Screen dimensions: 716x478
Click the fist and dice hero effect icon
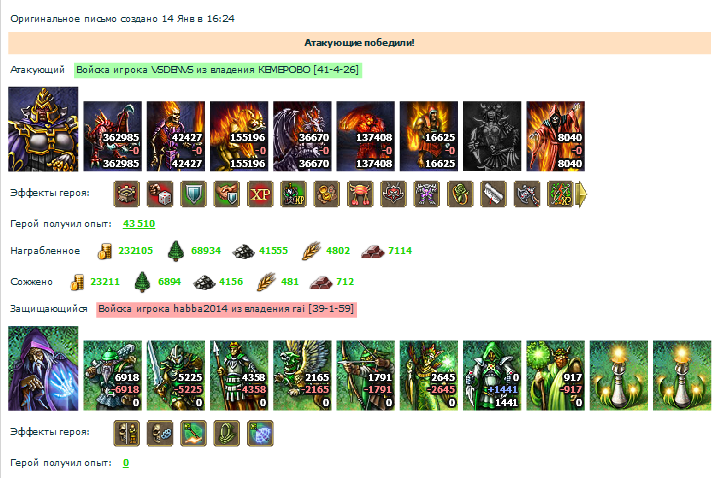click(160, 194)
